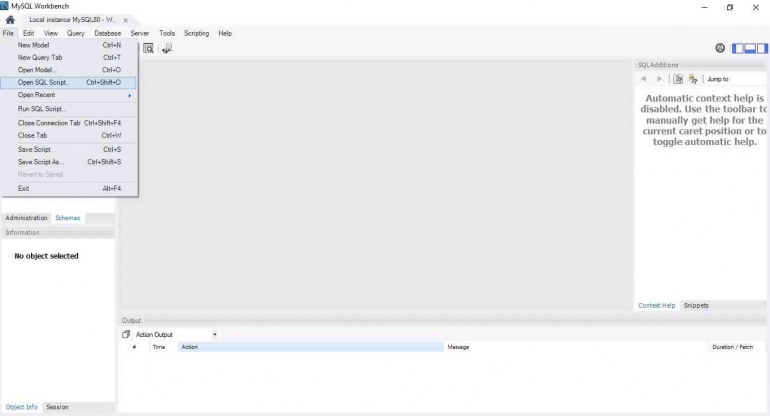Switch to the Session tab
The height and width of the screenshot is (416, 770).
click(x=57, y=407)
